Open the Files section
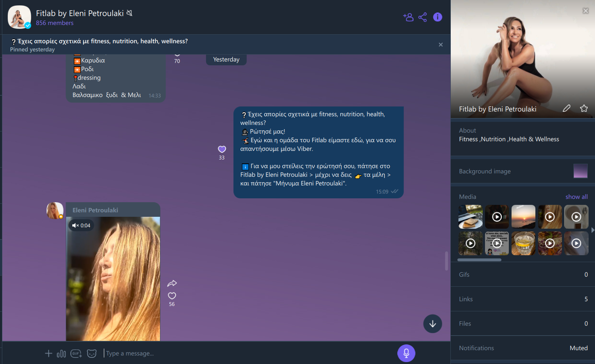 [523, 324]
